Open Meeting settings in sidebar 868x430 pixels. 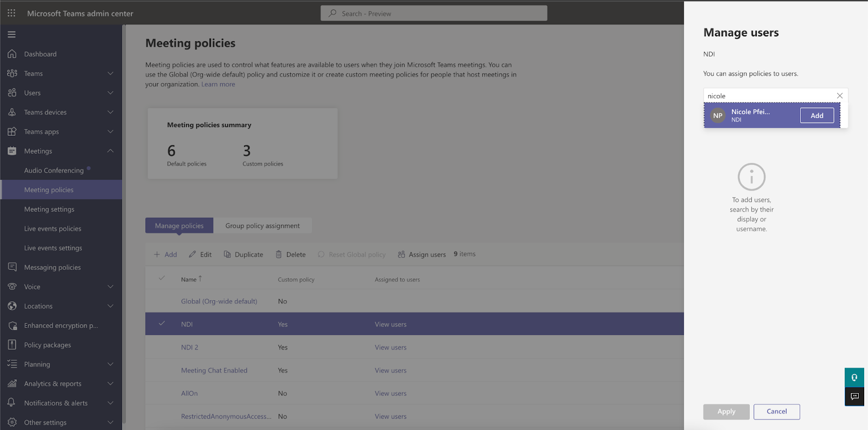[49, 209]
